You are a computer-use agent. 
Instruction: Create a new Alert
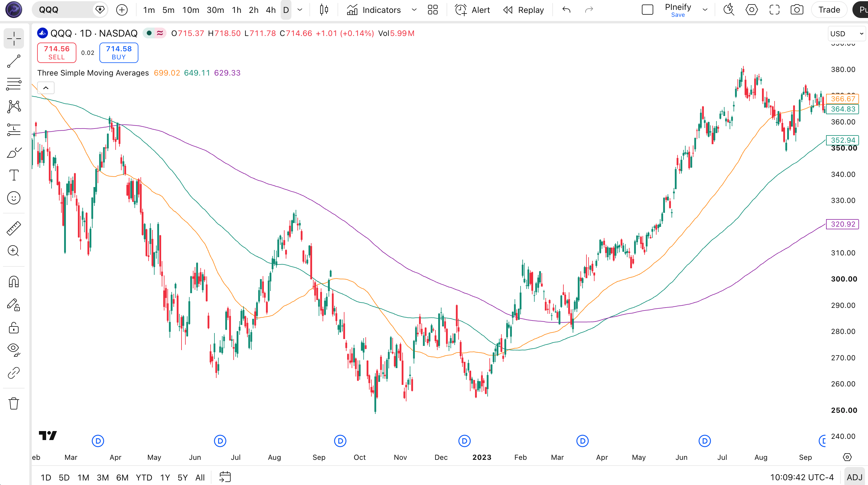pos(472,10)
